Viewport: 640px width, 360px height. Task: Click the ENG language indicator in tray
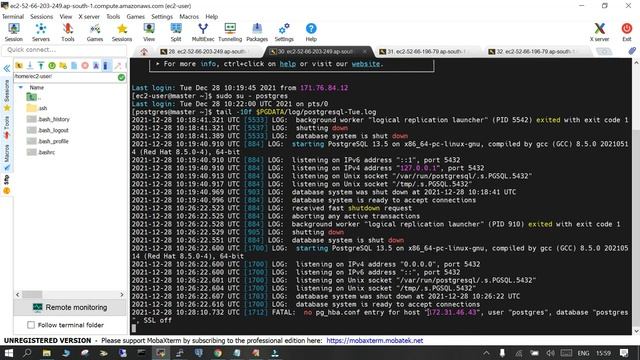[x=583, y=353]
